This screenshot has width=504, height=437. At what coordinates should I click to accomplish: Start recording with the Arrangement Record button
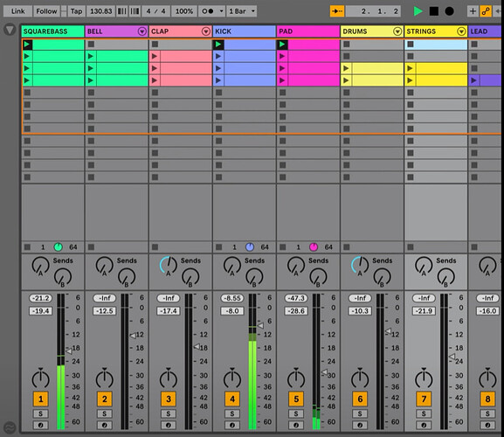click(449, 11)
